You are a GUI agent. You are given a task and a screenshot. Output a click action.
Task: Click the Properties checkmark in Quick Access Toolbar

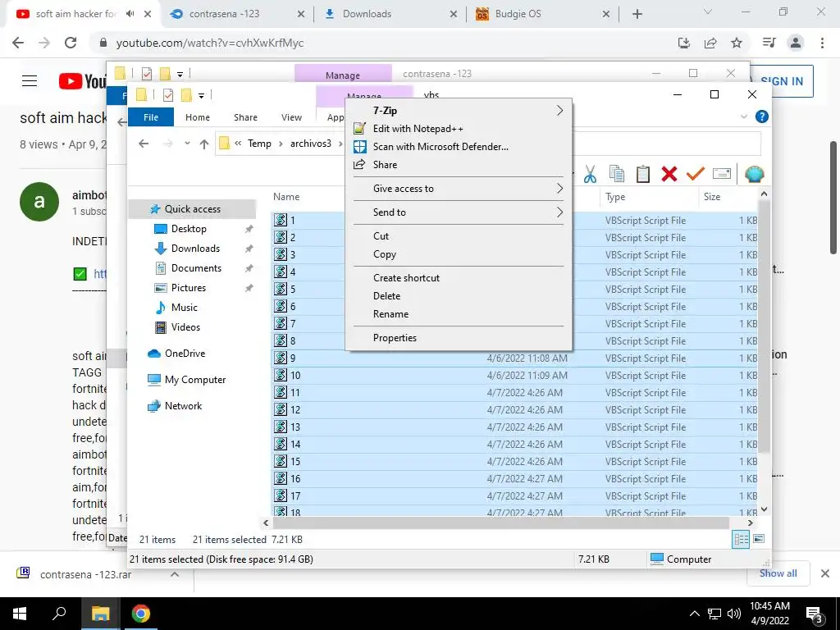(168, 95)
